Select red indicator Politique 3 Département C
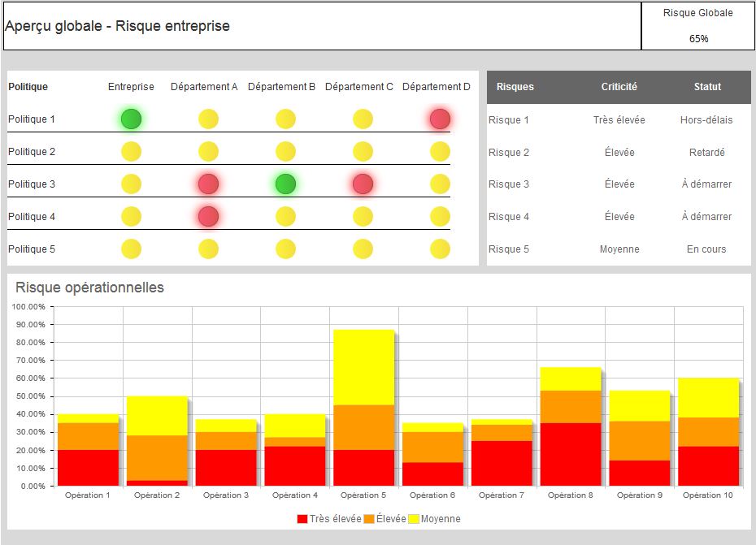756x545 pixels. pyautogui.click(x=363, y=184)
